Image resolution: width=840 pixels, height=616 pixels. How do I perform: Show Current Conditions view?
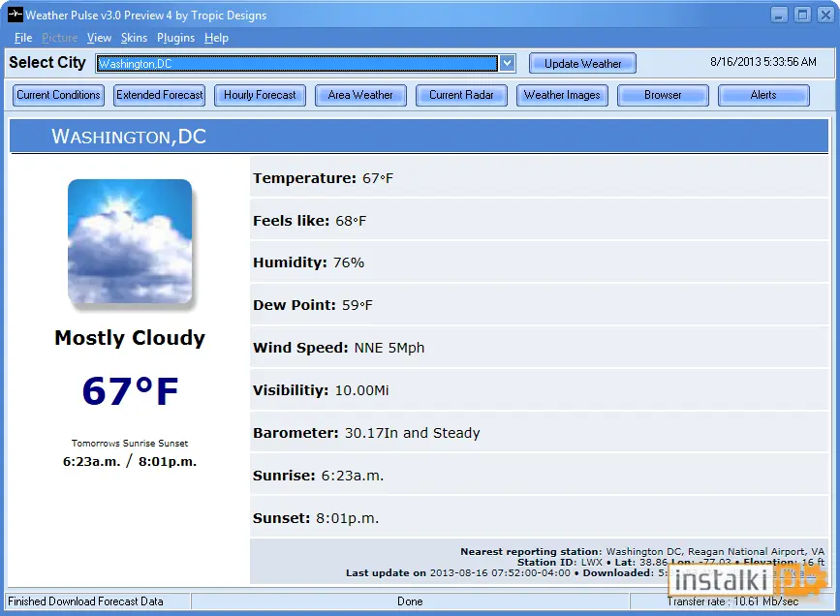coord(58,95)
